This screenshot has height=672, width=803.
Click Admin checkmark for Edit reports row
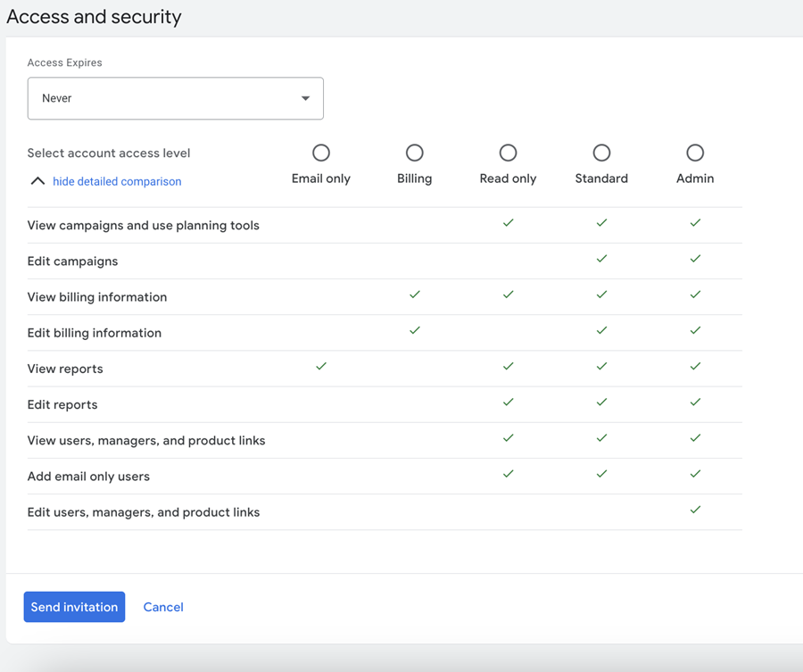pos(695,402)
